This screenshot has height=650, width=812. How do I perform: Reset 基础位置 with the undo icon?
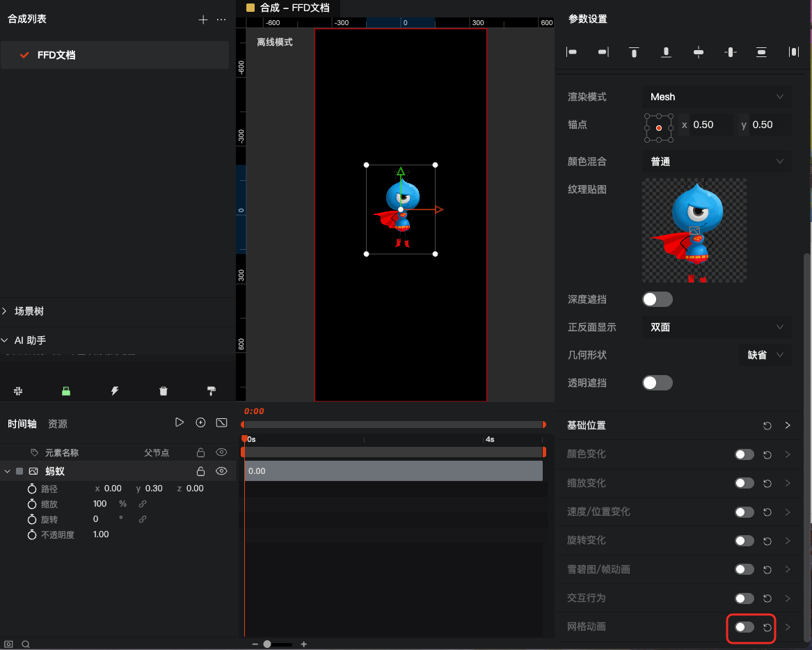(x=767, y=426)
